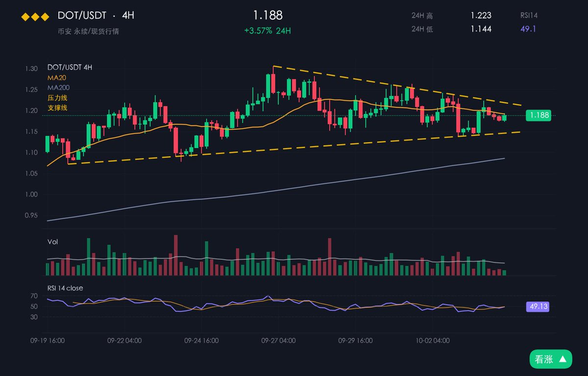Screen dimensions: 588x376
Task: Click the RSI axis label 30
Action: click(34, 317)
